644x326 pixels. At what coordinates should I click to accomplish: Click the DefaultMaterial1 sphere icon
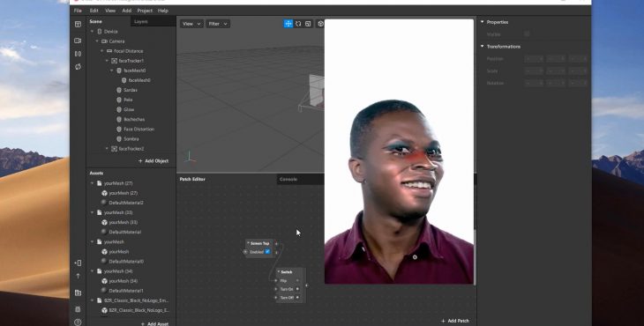[104, 291]
